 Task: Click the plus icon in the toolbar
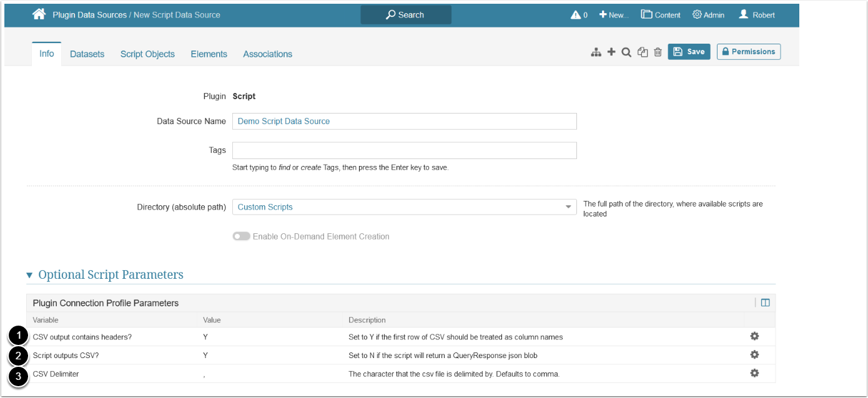click(611, 52)
